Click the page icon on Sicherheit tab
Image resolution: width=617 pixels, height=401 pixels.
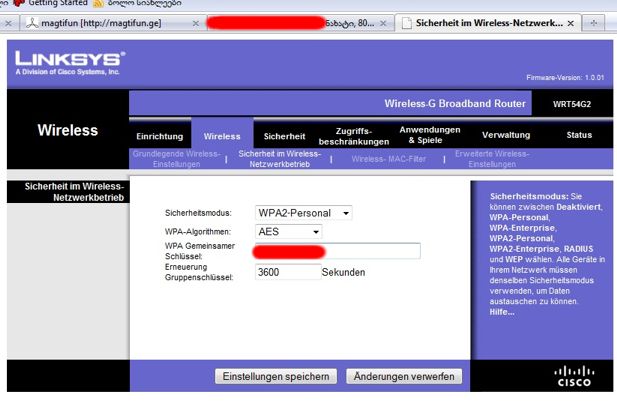point(406,23)
